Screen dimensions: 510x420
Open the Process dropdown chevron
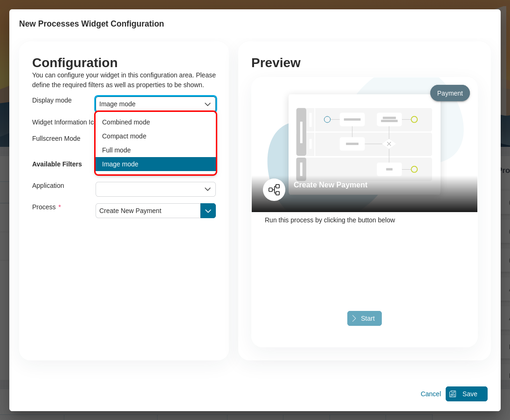208,211
